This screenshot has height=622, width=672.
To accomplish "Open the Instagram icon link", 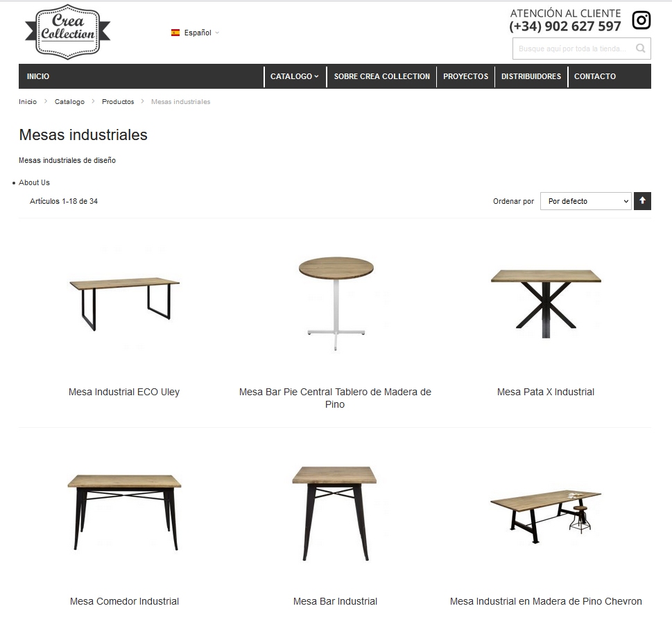I will [641, 20].
